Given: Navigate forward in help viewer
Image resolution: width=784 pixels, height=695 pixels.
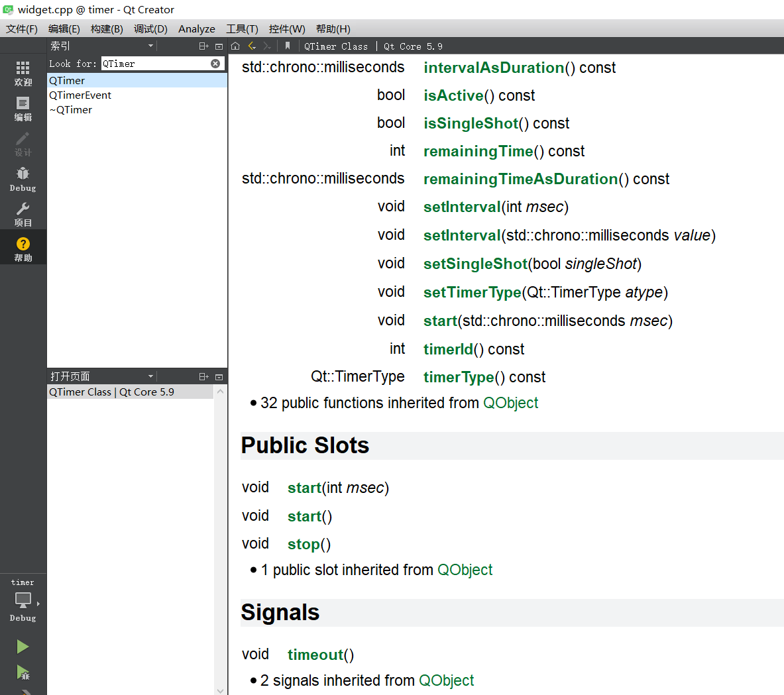Looking at the screenshot, I should pos(268,46).
